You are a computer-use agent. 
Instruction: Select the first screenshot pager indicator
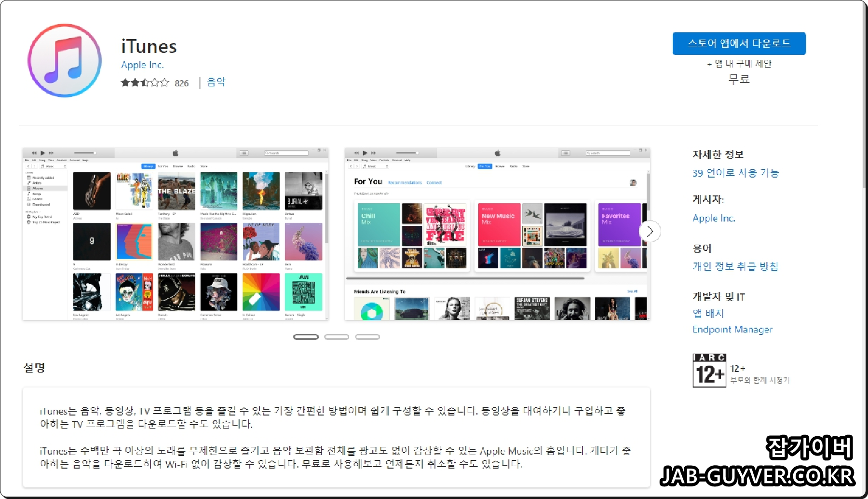[306, 337]
